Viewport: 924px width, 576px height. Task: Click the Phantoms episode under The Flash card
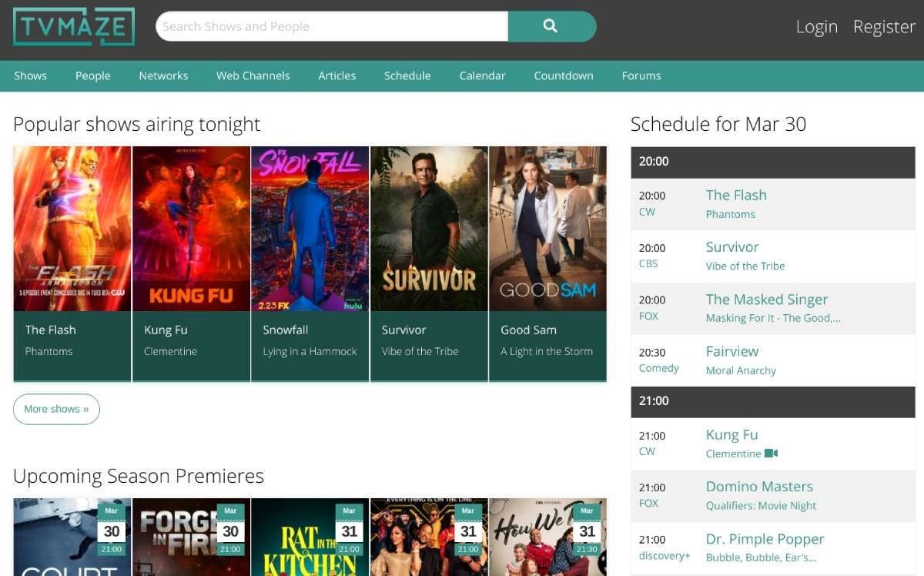coord(49,351)
